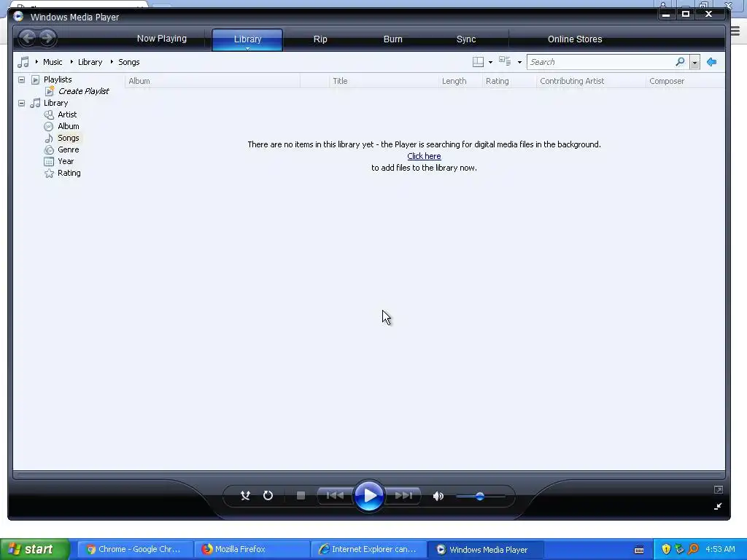Click the security shield tray icon
Image resolution: width=747 pixels, height=560 pixels.
(666, 549)
